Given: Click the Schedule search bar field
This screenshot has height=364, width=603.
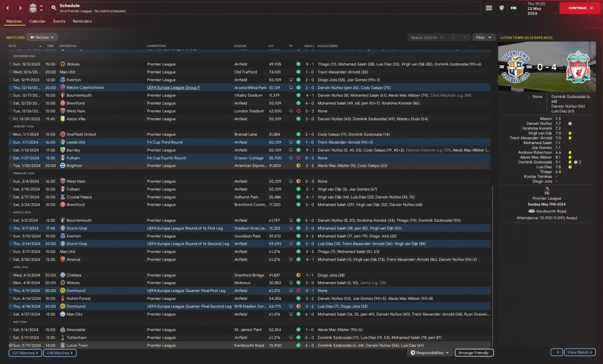Looking at the screenshot, I should pyautogui.click(x=264, y=8).
